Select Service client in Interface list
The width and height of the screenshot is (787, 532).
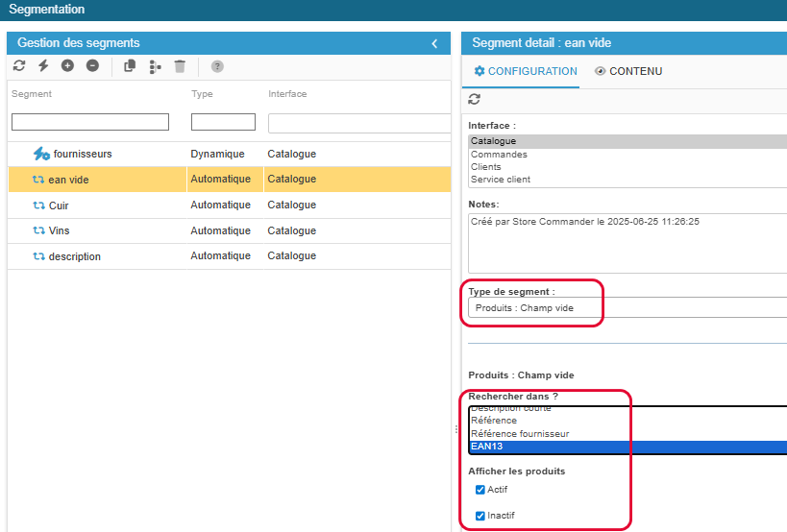[627, 180]
